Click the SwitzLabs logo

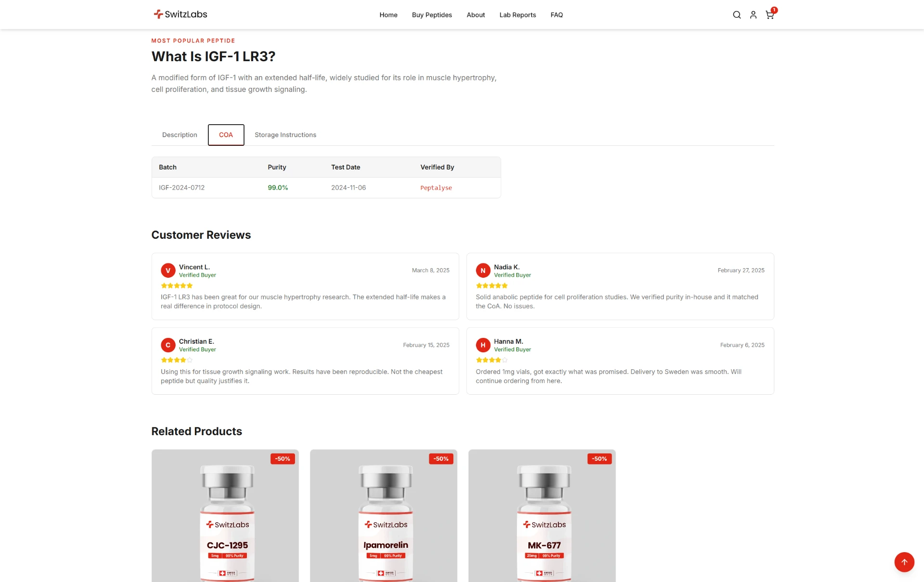(180, 14)
